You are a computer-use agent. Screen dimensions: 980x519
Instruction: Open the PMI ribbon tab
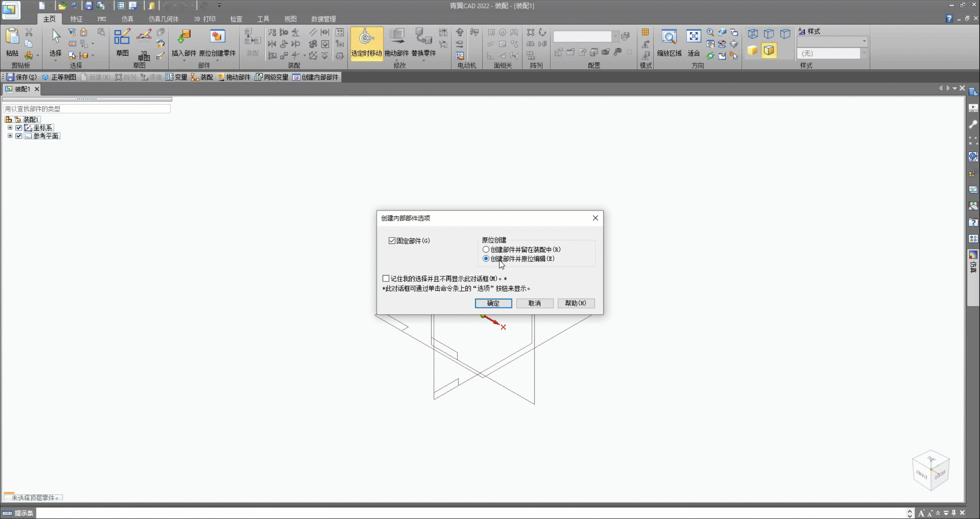click(102, 19)
